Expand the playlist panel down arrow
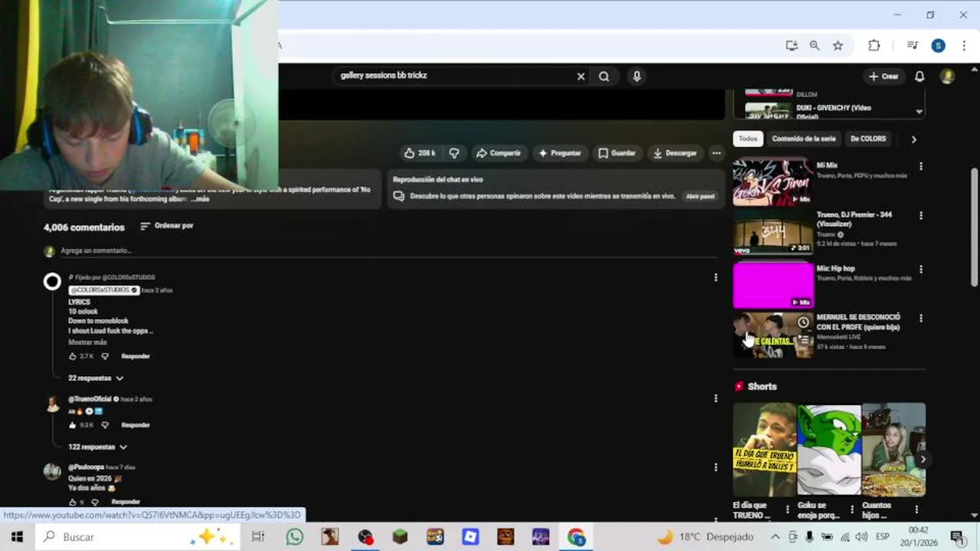Viewport: 980px width, 551px height. (919, 112)
